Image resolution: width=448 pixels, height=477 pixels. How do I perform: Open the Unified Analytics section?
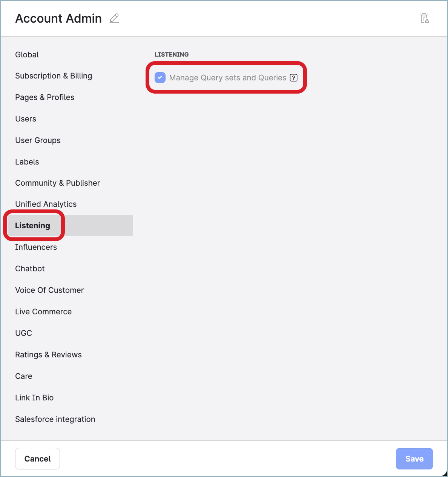click(46, 204)
